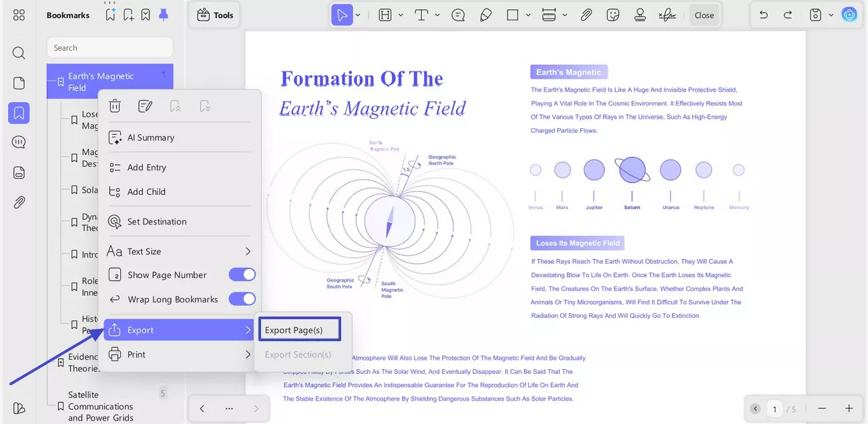The height and width of the screenshot is (424, 868).
Task: Click the trash icon in the bookmark menu
Action: 114,105
